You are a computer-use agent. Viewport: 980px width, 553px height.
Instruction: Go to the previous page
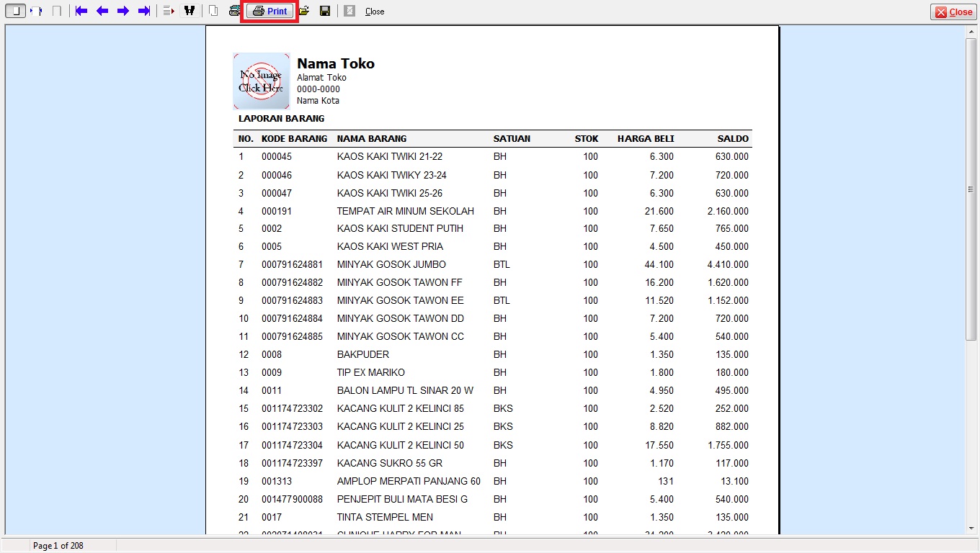[x=102, y=10]
